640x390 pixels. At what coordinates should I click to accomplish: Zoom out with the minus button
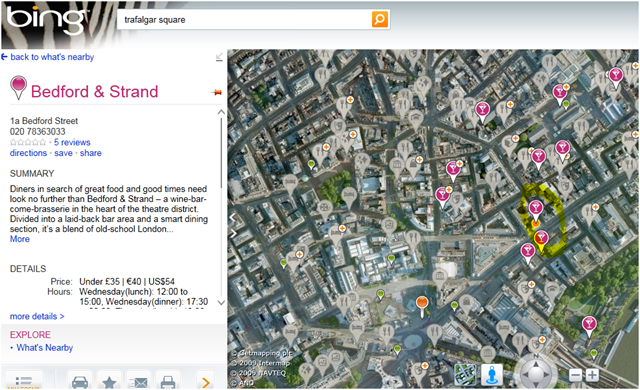pyautogui.click(x=576, y=375)
